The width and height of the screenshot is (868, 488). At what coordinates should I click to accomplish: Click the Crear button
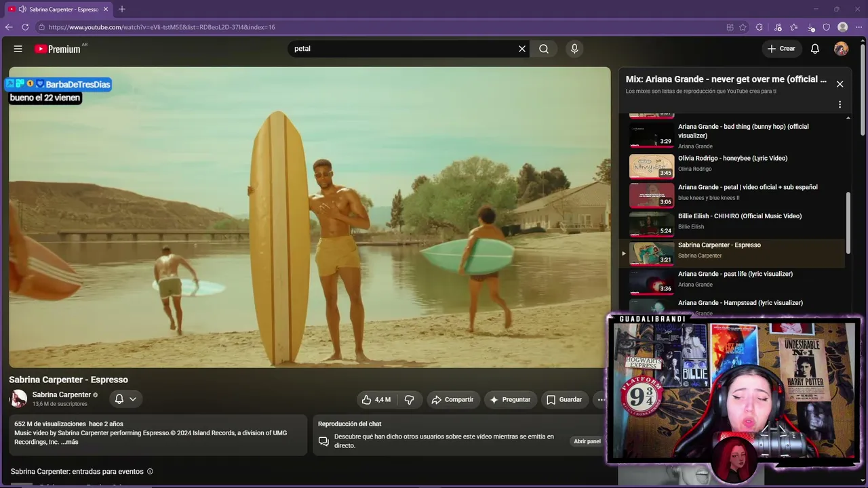(781, 49)
